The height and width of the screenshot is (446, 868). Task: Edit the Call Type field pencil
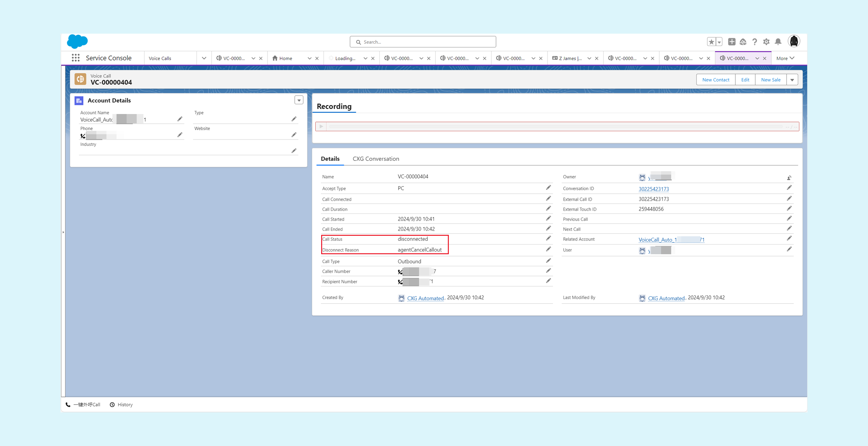pos(548,261)
